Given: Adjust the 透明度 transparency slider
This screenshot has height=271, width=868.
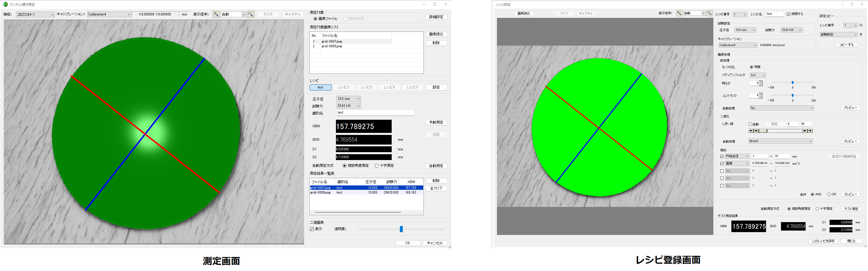Looking at the screenshot, I should pyautogui.click(x=401, y=229).
